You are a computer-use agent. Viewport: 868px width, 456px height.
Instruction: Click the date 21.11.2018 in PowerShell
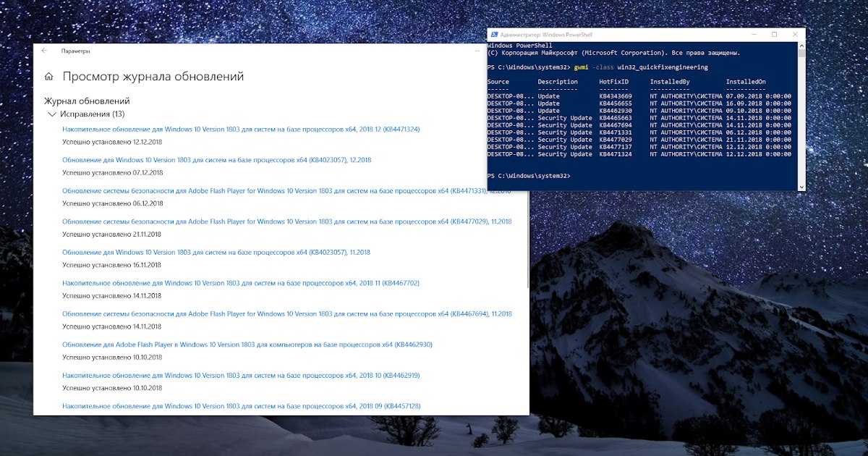744,140
